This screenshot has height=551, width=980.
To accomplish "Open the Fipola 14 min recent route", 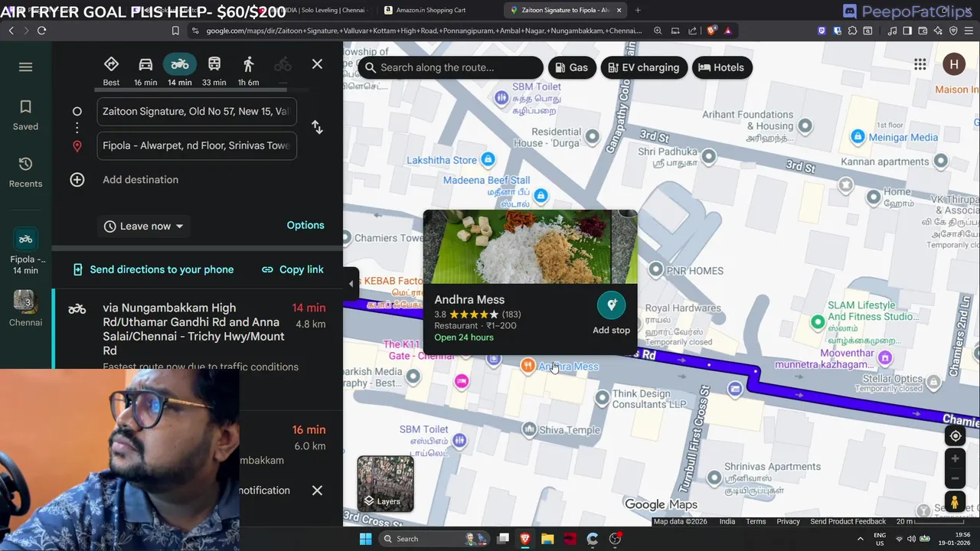I will 25,252.
